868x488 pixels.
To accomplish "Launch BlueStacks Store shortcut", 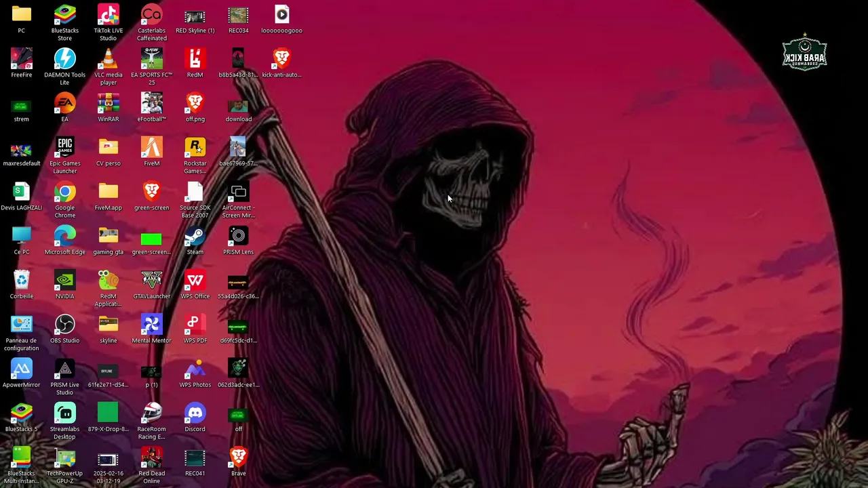I will pyautogui.click(x=64, y=15).
